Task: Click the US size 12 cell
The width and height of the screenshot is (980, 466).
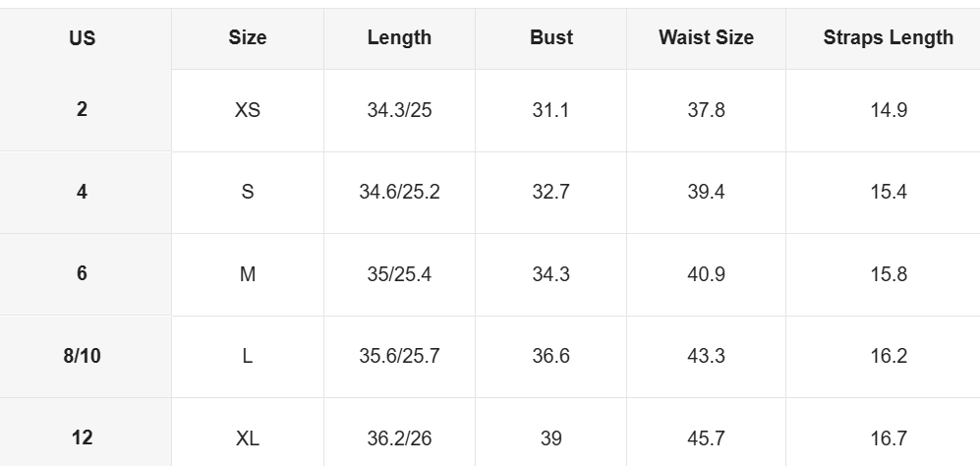Action: coord(82,437)
